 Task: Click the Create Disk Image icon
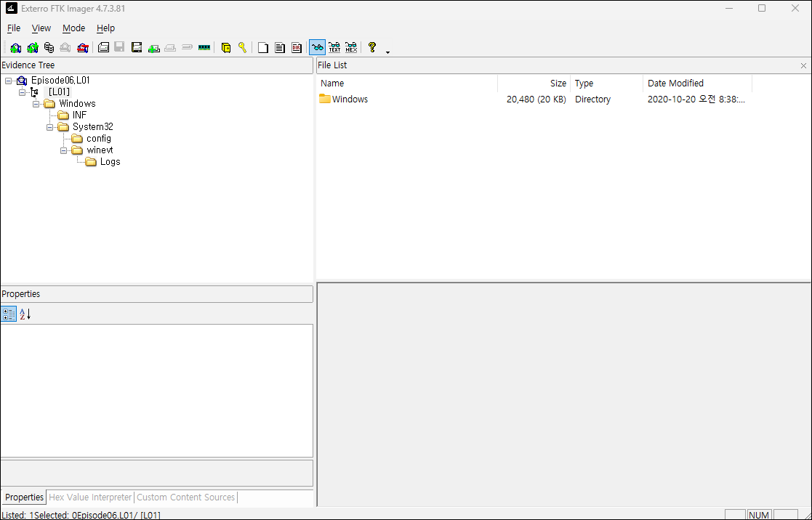click(x=103, y=48)
